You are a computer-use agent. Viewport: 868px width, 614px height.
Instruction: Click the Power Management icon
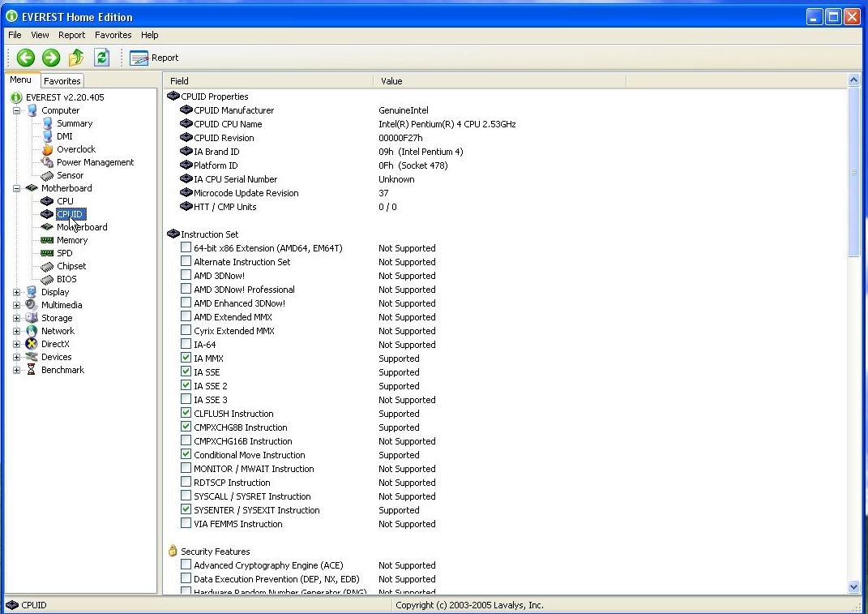pyautogui.click(x=48, y=162)
